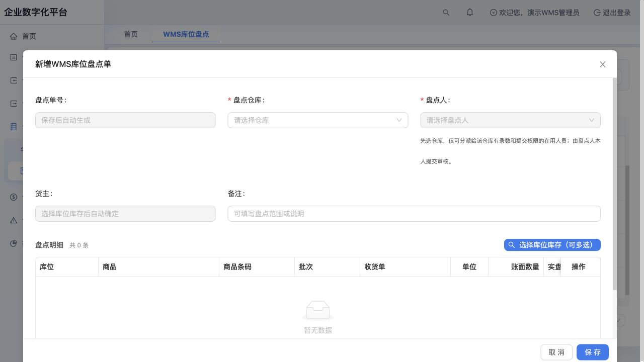Open the 盘点人 selector dropdown
Image resolution: width=644 pixels, height=362 pixels.
click(x=511, y=120)
